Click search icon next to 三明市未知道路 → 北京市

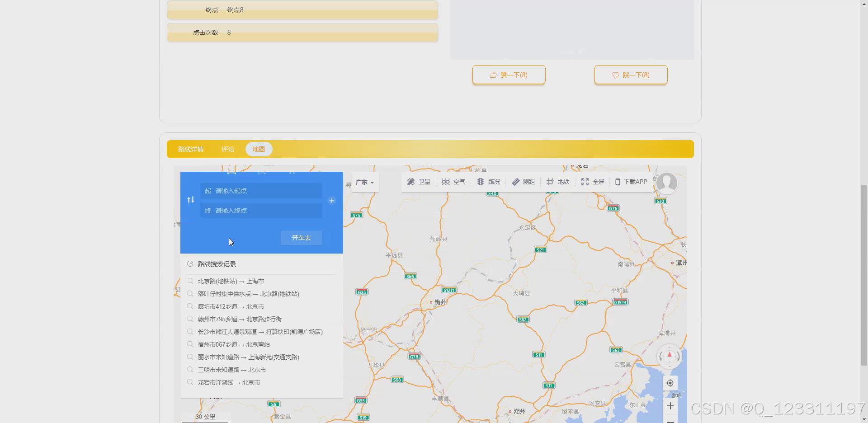(190, 370)
